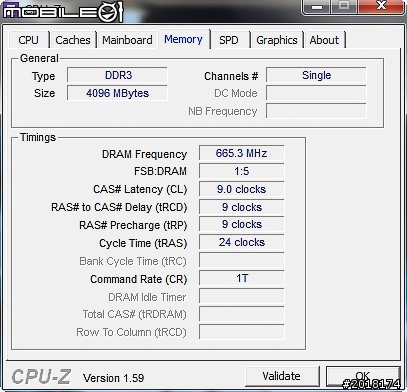Switch to the Graphics tab
The image size is (407, 392).
click(277, 40)
